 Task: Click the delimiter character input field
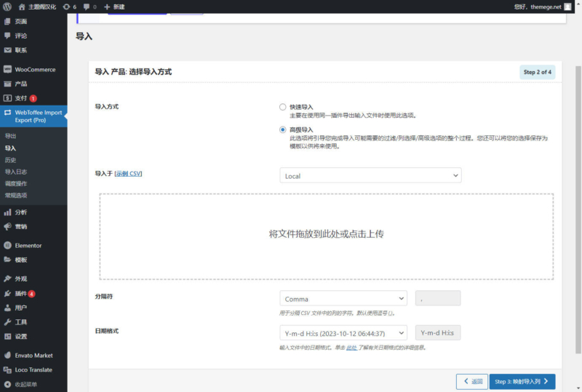pyautogui.click(x=438, y=298)
